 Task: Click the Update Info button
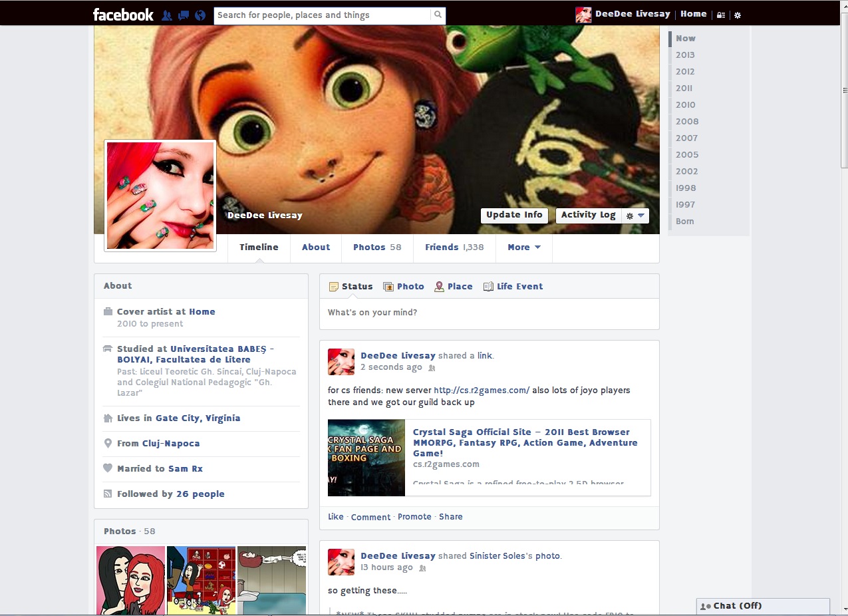514,215
